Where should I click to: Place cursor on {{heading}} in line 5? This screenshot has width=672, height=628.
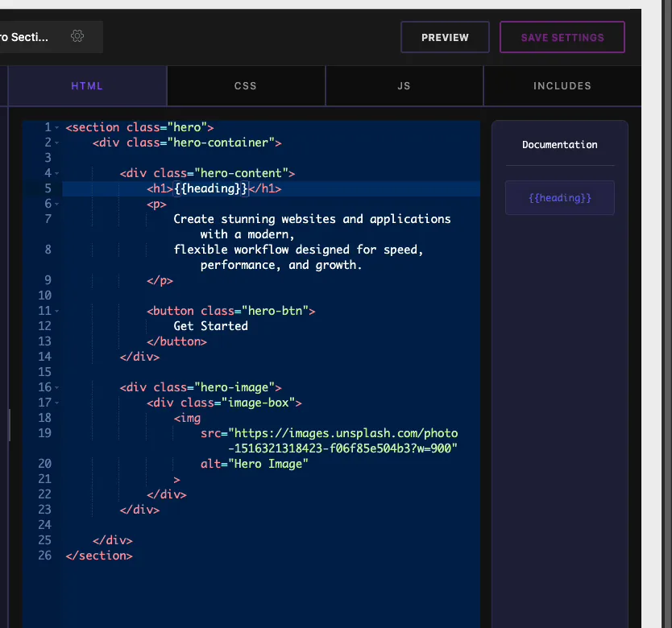(x=211, y=188)
